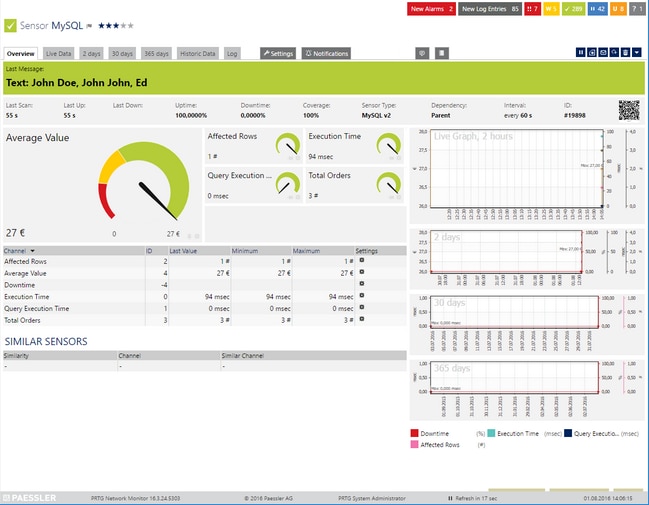
Task: Switch to the 30 days tab
Action: 122,53
